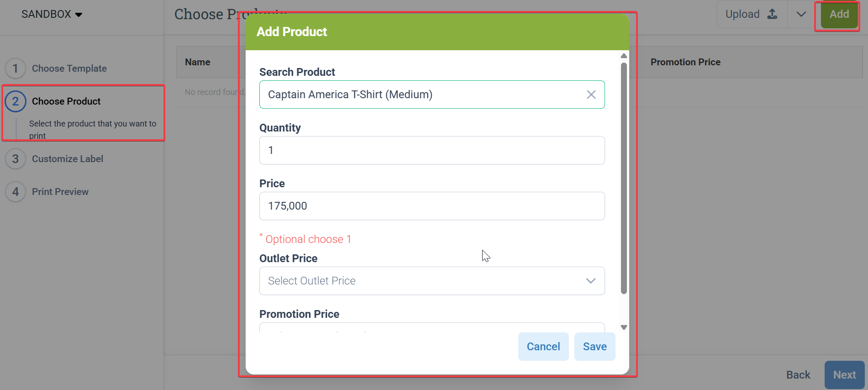Click the Back button
The image size is (868, 390).
pos(798,375)
